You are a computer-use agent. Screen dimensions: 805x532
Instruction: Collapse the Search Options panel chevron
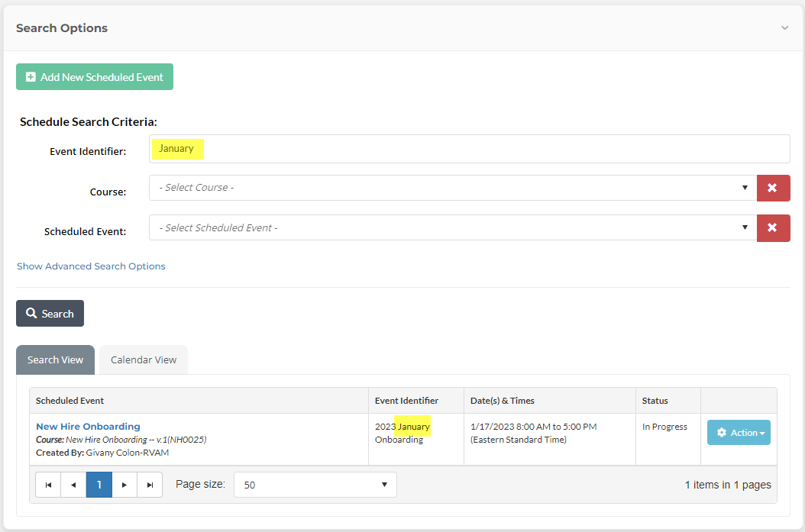coord(784,28)
